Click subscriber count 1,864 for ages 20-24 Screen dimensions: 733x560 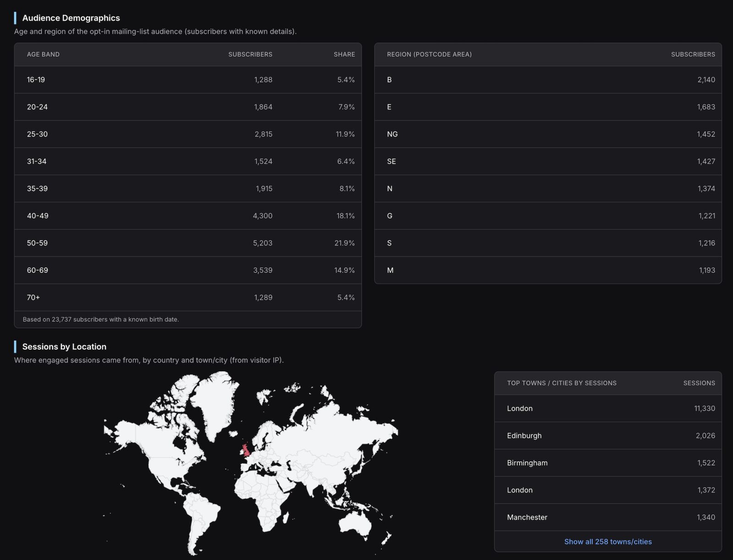coord(263,107)
